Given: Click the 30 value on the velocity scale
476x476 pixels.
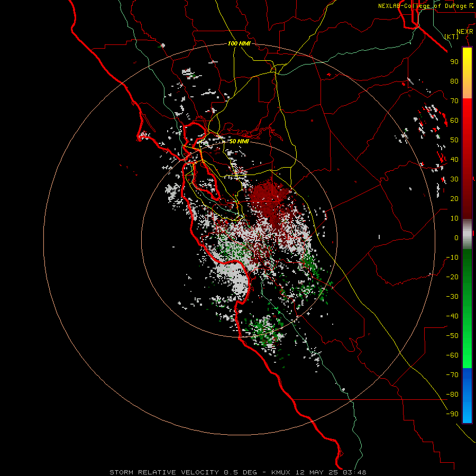Looking at the screenshot, I should [x=454, y=179].
